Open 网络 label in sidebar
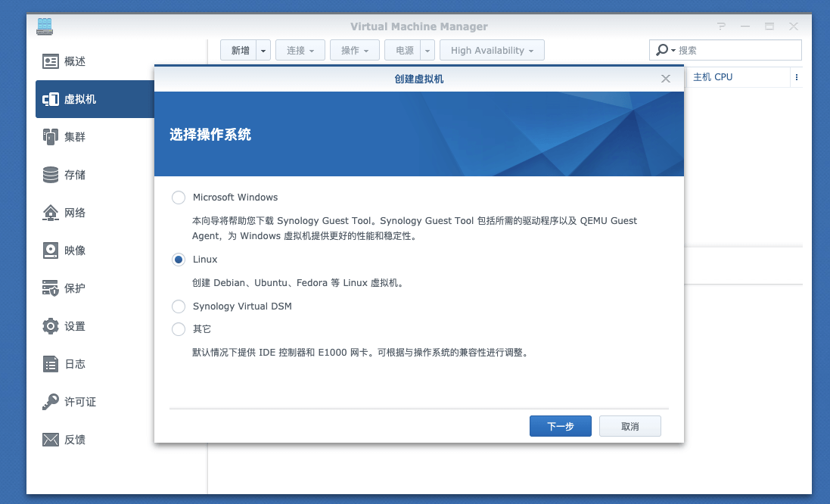Screen dimensions: 830x504 click(75, 213)
